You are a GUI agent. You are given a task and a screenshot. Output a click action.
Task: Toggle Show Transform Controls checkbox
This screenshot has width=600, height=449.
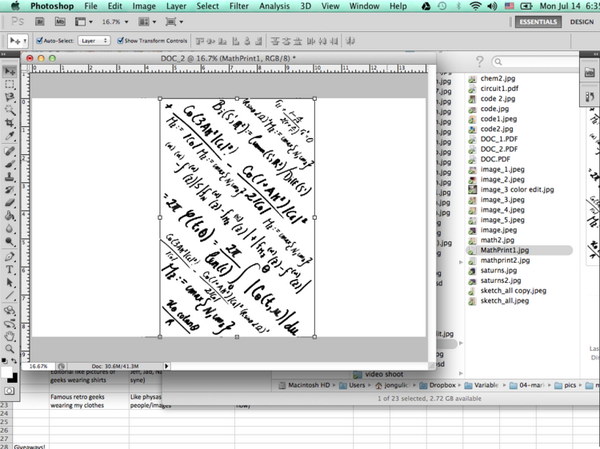(121, 41)
